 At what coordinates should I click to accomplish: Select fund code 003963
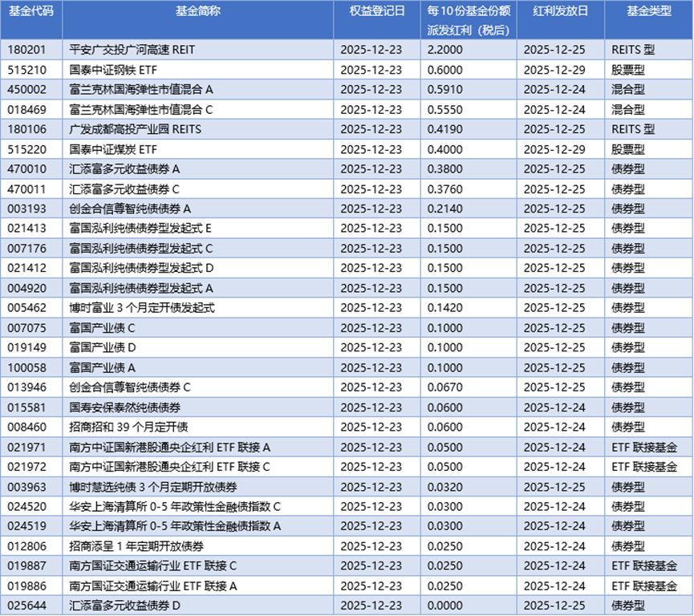pos(26,488)
